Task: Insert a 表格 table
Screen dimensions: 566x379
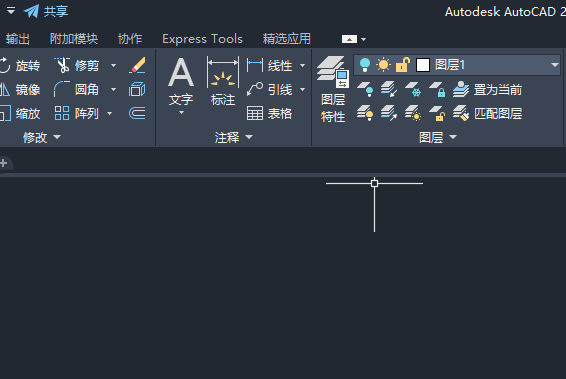Action: coord(269,113)
